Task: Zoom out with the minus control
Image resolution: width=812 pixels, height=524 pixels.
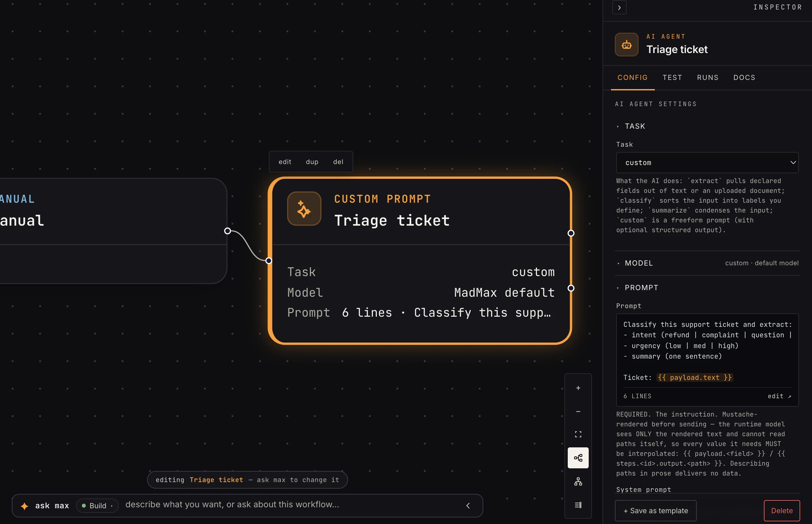Action: (578, 411)
